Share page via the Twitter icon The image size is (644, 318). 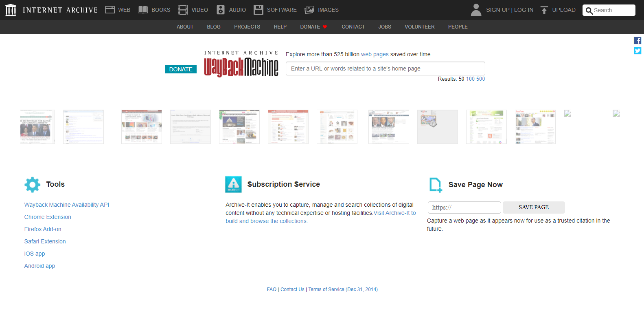(x=637, y=51)
